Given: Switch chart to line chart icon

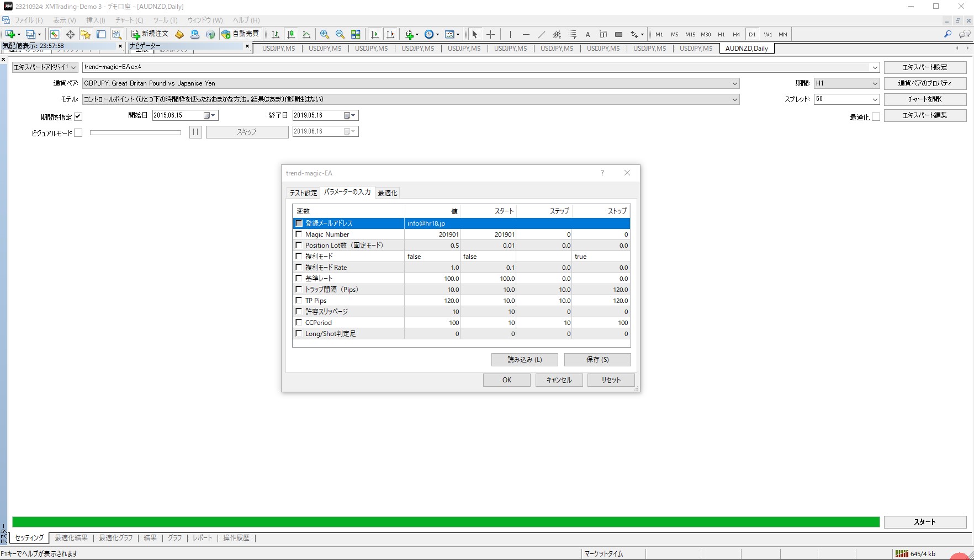Looking at the screenshot, I should tap(306, 34).
